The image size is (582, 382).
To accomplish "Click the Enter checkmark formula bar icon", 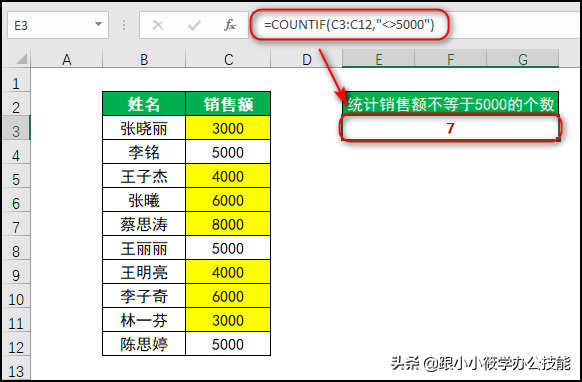I will click(x=194, y=25).
